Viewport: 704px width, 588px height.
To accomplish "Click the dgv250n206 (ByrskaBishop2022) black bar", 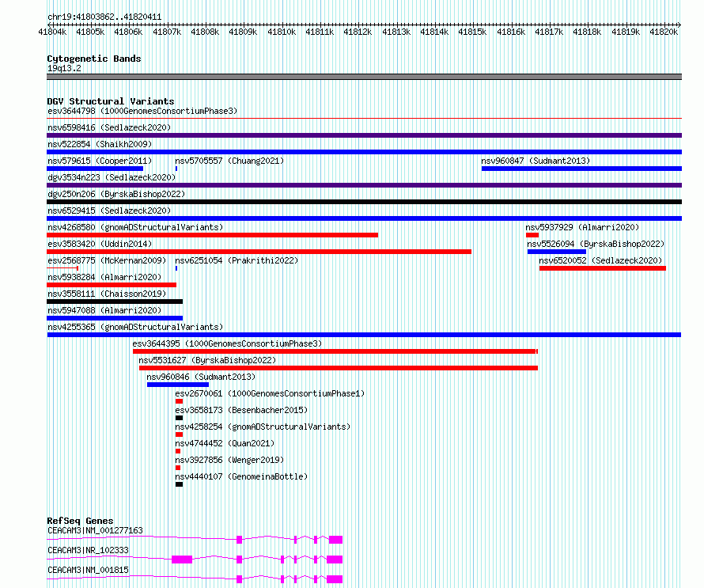I will (364, 202).
